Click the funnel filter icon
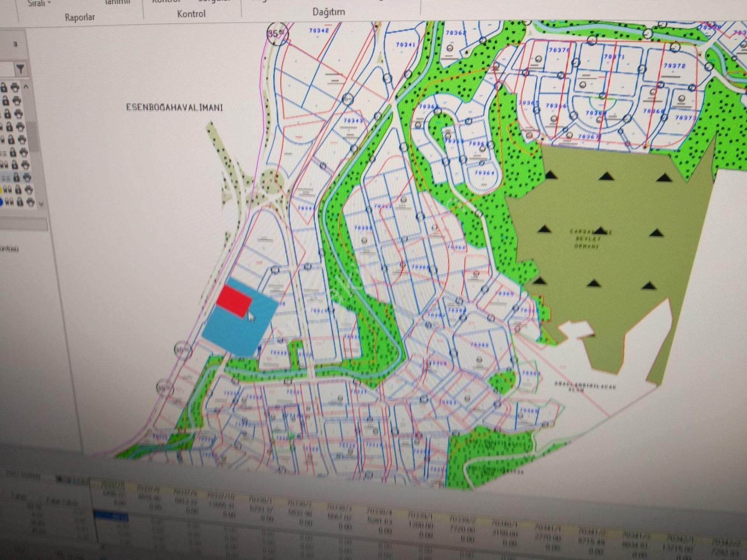The image size is (747, 560). (20, 69)
